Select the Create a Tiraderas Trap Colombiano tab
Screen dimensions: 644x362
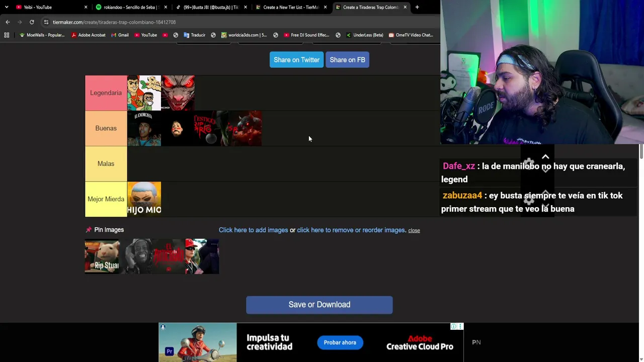[370, 7]
